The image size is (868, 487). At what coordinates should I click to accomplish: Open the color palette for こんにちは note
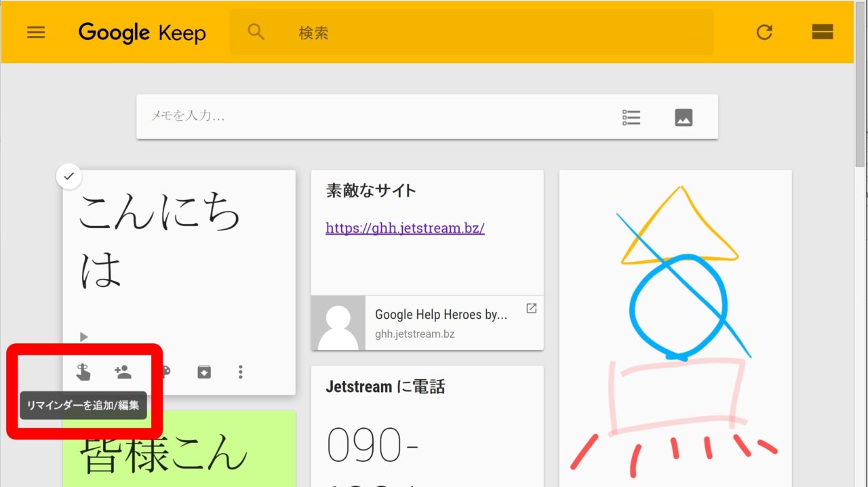(165, 372)
